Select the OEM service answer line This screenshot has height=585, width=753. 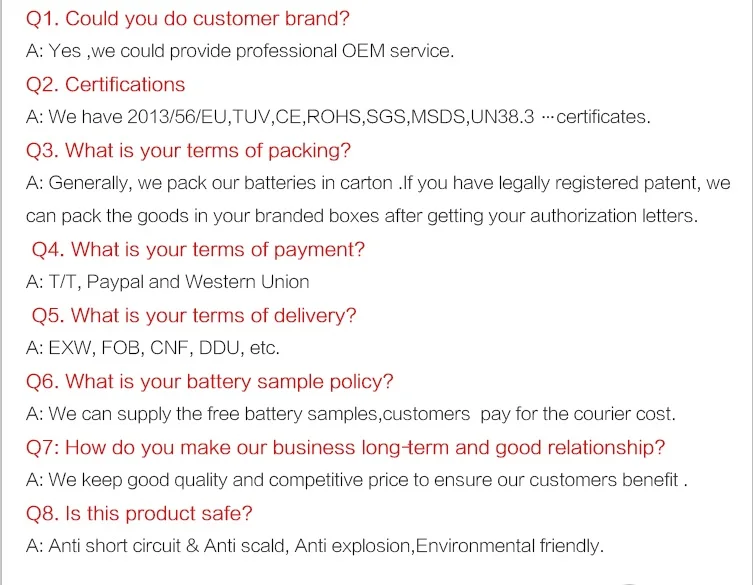point(240,51)
